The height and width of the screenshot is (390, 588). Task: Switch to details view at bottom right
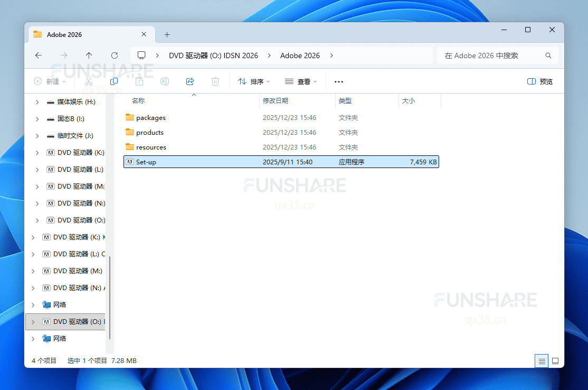[x=542, y=361]
